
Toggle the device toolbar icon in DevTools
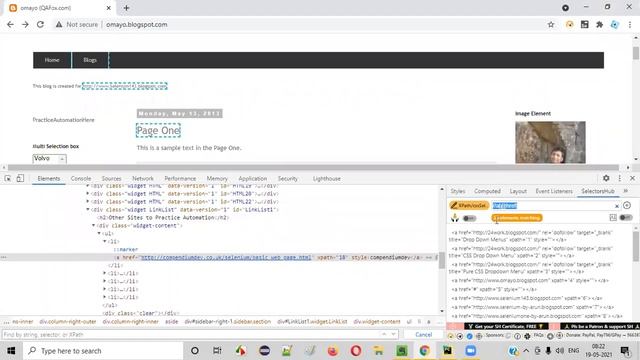tap(20, 178)
